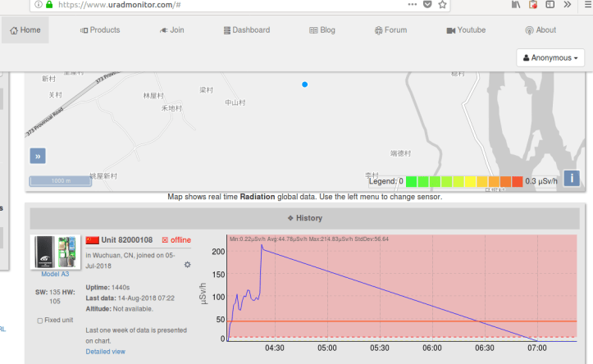Collapse the History section header
Viewport: 593px width, 364px height.
click(304, 218)
